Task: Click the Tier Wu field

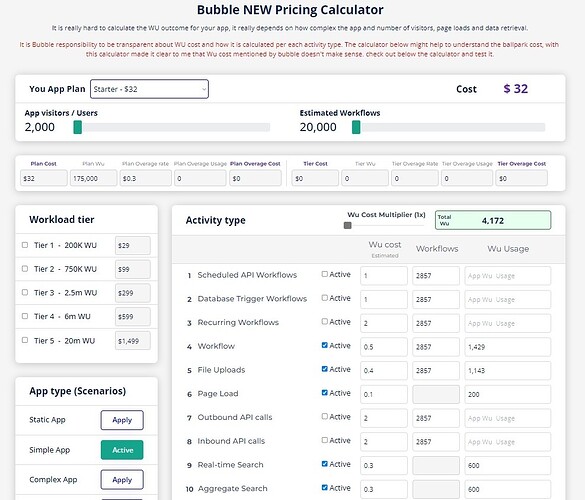Action: tap(365, 178)
